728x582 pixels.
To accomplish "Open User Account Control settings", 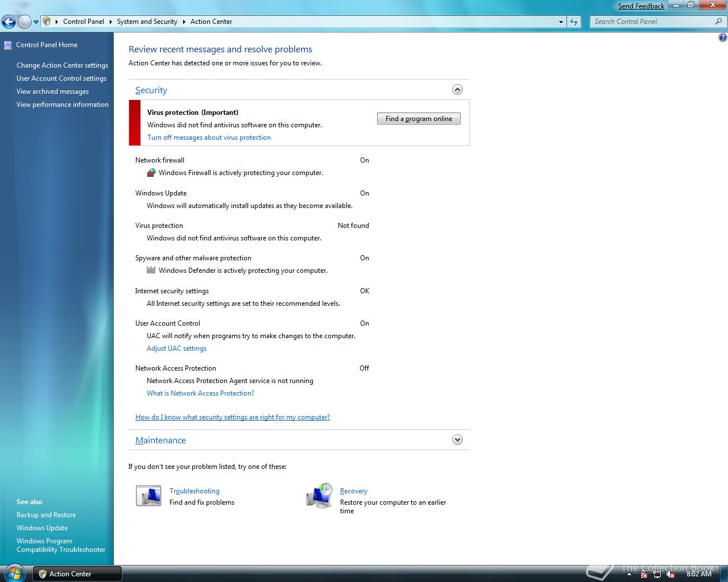I will tap(61, 78).
